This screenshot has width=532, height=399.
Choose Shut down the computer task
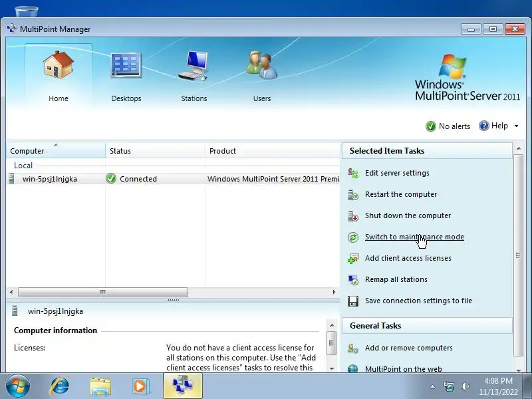point(408,215)
